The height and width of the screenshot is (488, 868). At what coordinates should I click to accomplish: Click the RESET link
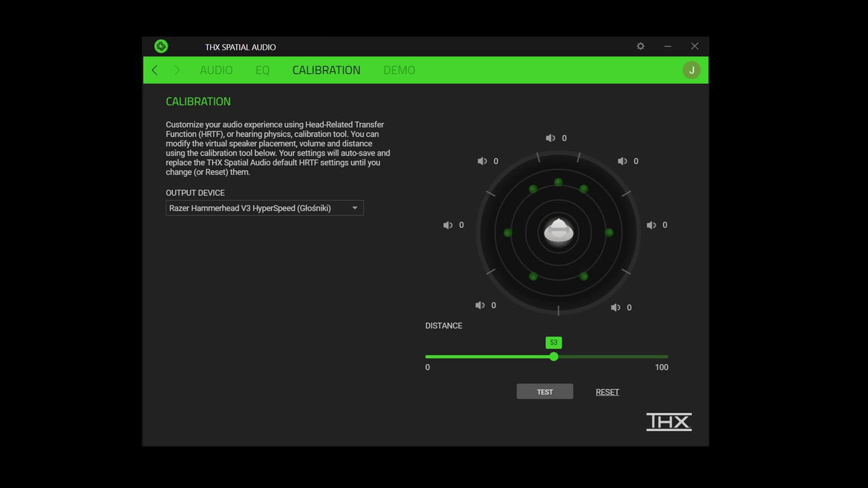point(607,392)
